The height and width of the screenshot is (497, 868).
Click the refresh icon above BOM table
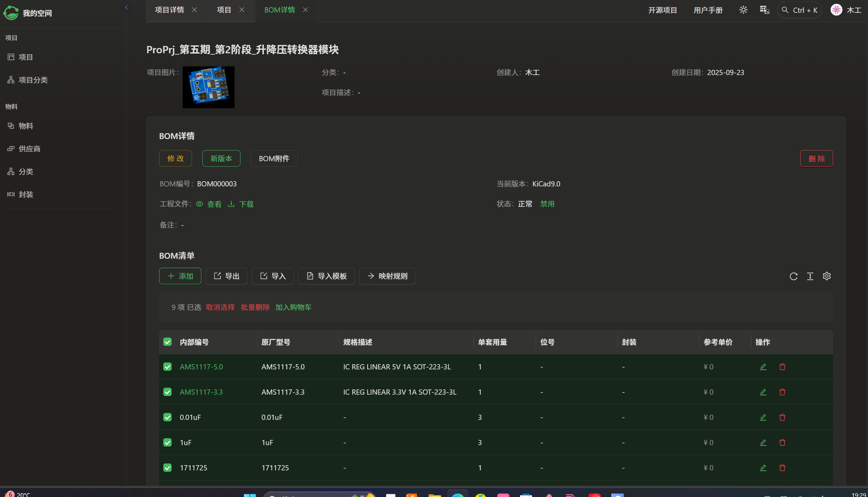coord(794,276)
